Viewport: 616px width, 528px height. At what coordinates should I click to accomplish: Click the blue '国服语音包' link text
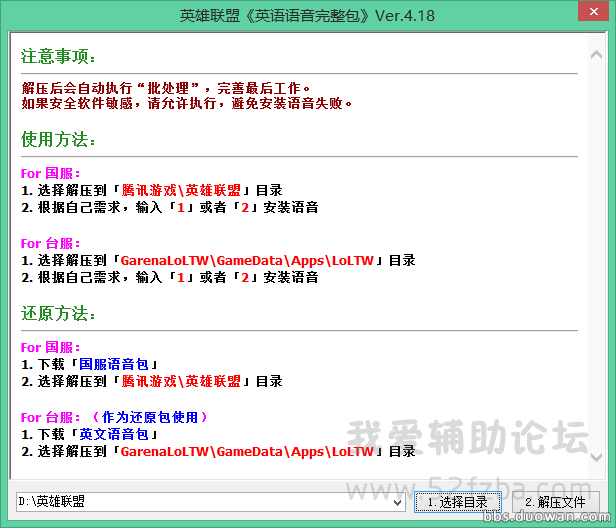(x=114, y=365)
